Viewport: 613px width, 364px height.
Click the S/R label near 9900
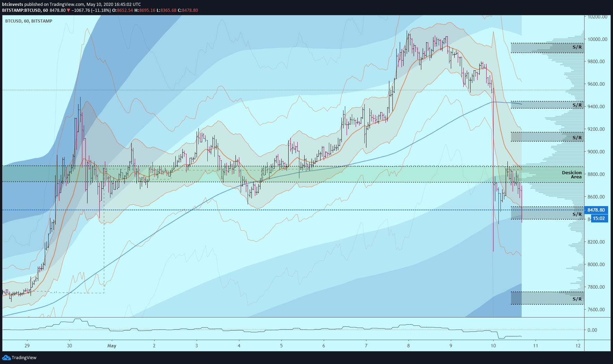(x=577, y=47)
